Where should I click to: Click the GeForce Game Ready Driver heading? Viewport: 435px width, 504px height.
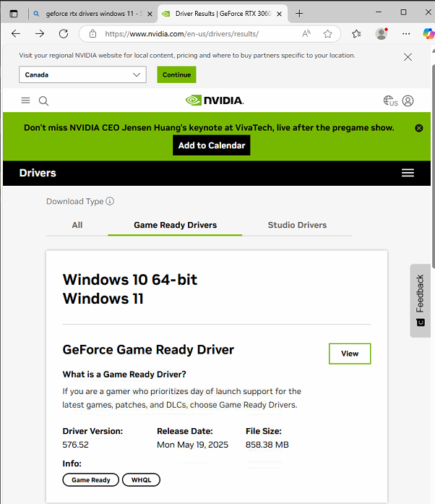pyautogui.click(x=148, y=350)
